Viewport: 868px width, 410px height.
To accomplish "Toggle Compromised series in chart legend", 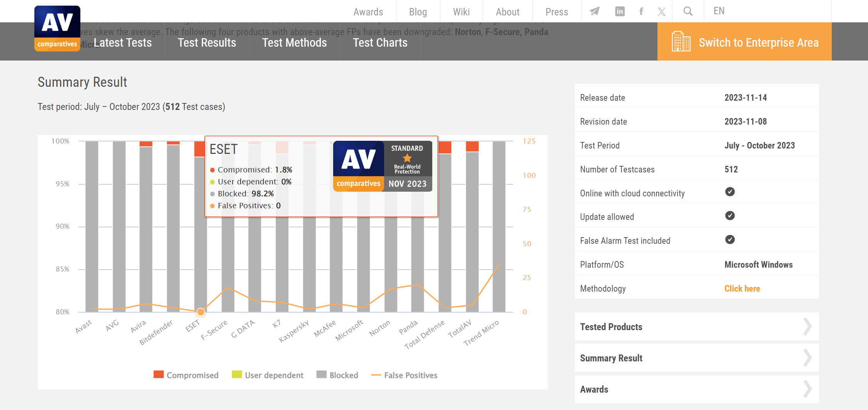I will point(186,375).
